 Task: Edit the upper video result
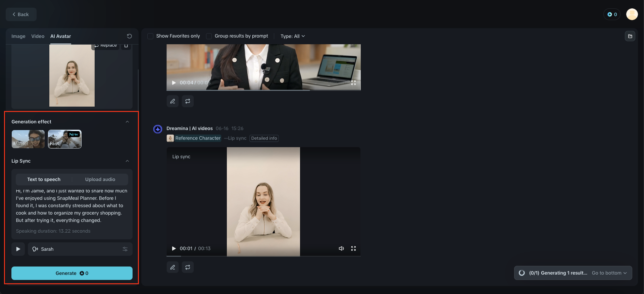pos(172,101)
